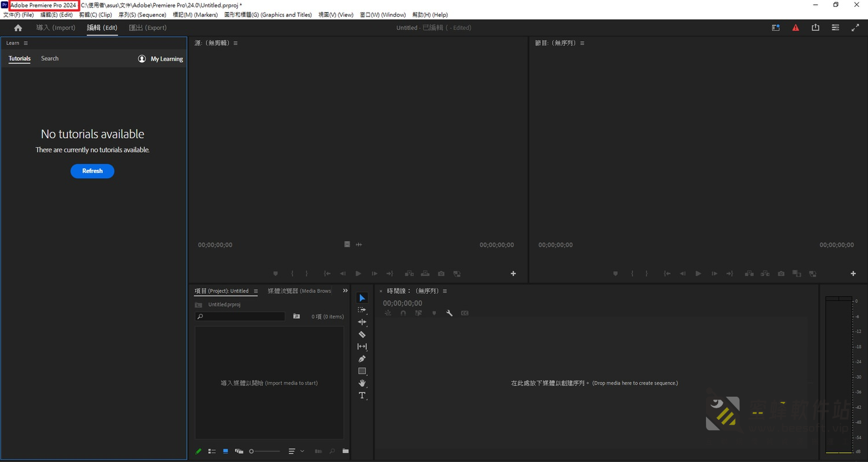
Task: Open the red alert warning icon
Action: [x=796, y=28]
